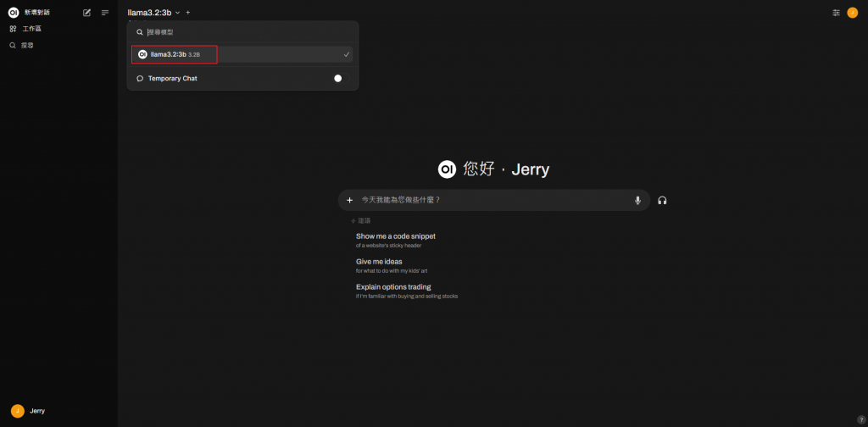Open help with the question mark button

(x=861, y=419)
